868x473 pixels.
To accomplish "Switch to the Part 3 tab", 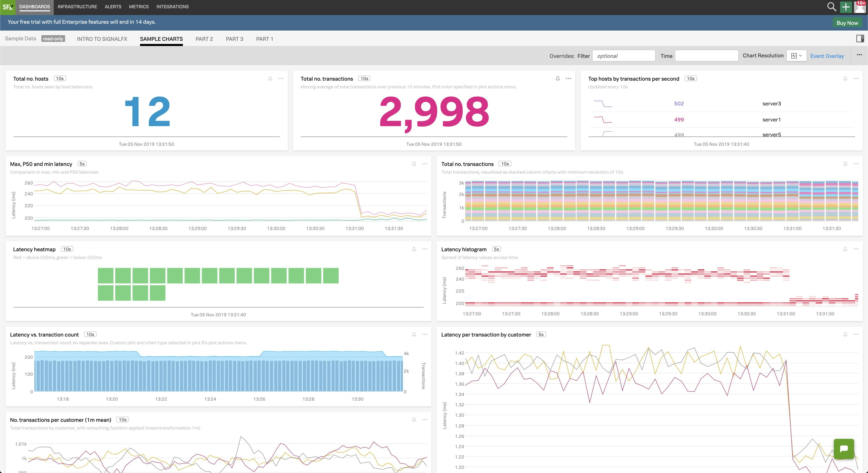I will pyautogui.click(x=235, y=39).
